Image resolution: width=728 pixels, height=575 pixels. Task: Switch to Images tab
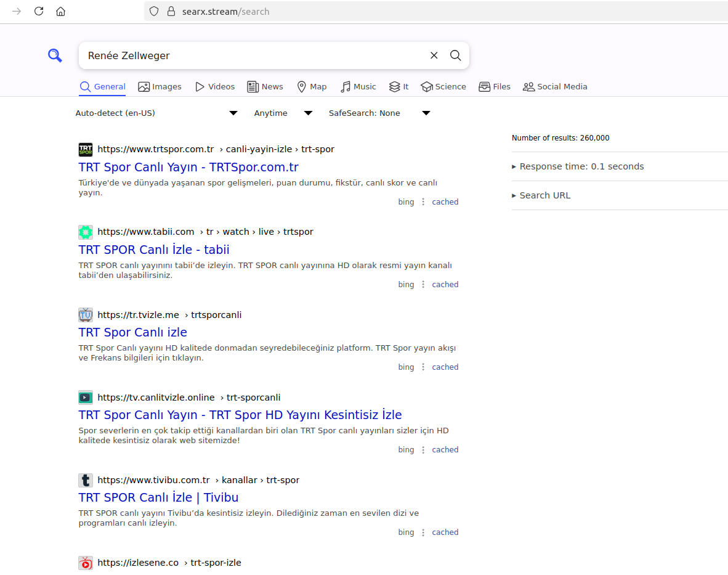[160, 87]
